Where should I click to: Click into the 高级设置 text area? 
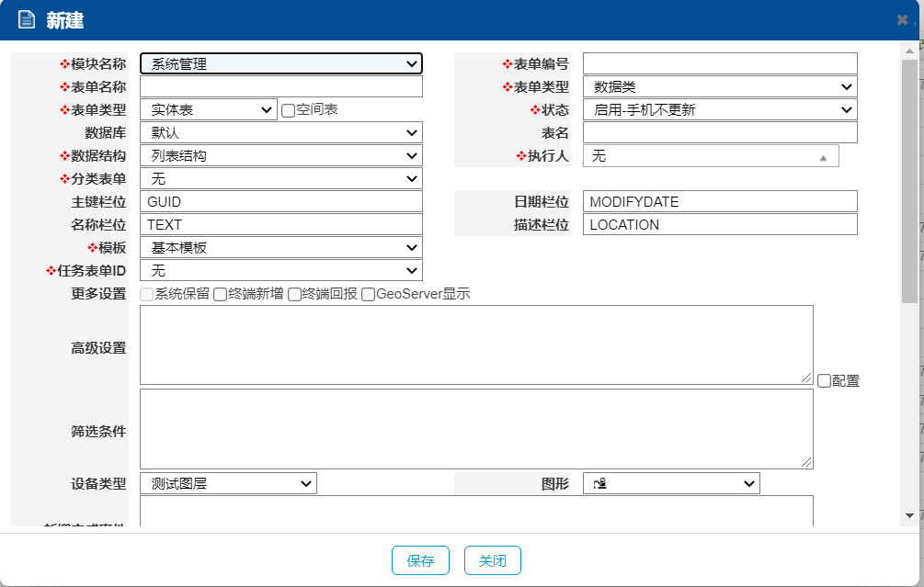coord(476,344)
